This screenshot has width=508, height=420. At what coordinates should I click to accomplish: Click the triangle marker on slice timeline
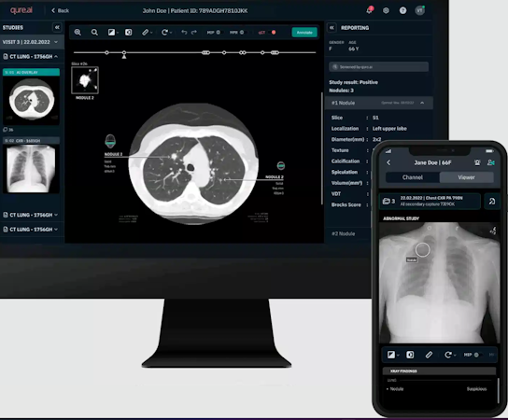tap(124, 57)
